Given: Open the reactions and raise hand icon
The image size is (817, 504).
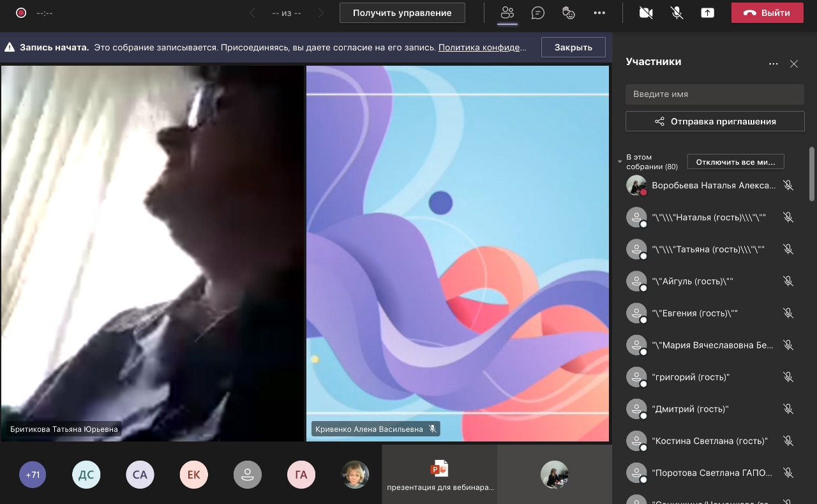Looking at the screenshot, I should [x=568, y=13].
